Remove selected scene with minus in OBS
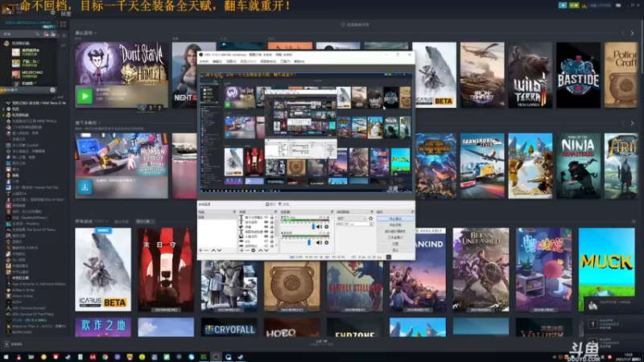644x362 pixels. tap(206, 250)
